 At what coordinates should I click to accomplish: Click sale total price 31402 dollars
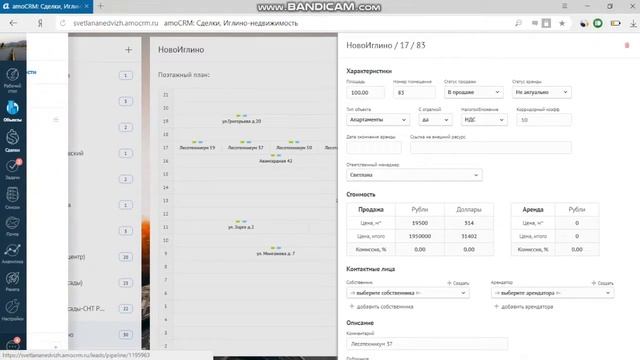pyautogui.click(x=469, y=236)
